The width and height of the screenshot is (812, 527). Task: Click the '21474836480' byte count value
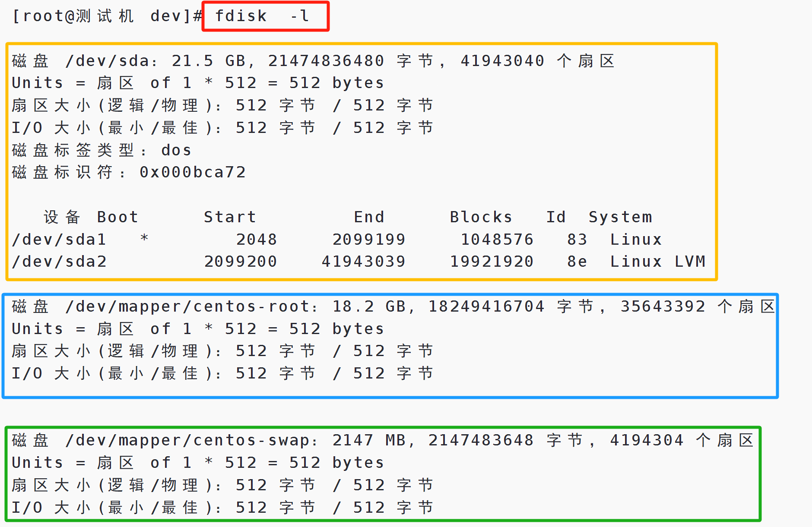click(x=326, y=61)
